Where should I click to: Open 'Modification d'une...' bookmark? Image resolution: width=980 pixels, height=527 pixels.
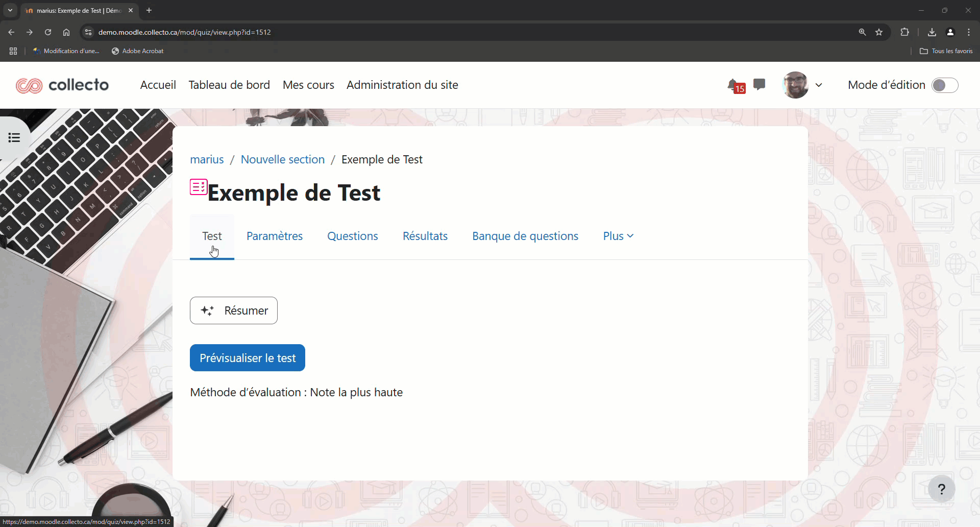pos(66,51)
